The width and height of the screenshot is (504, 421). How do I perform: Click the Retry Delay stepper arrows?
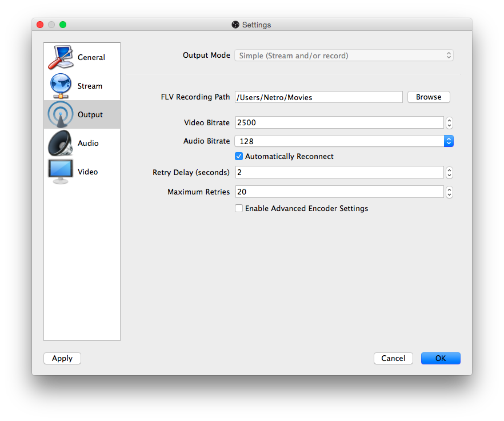tap(449, 173)
